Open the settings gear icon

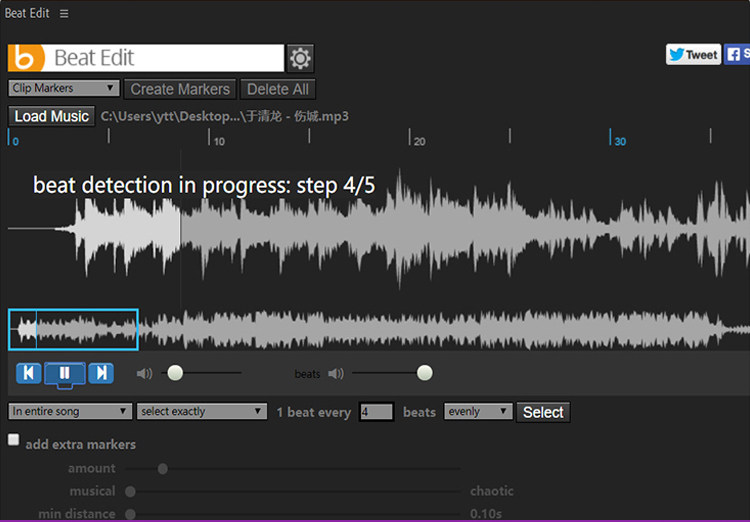[x=300, y=58]
